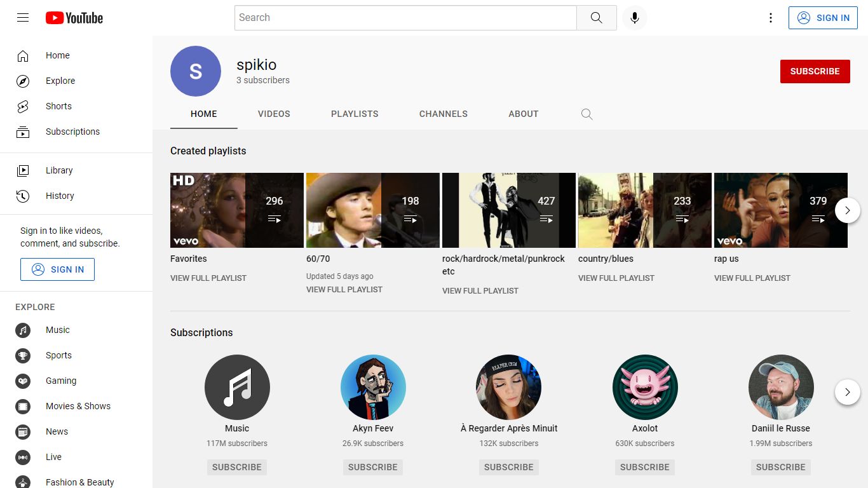Click the Gaming icon under Explore

coord(23,381)
